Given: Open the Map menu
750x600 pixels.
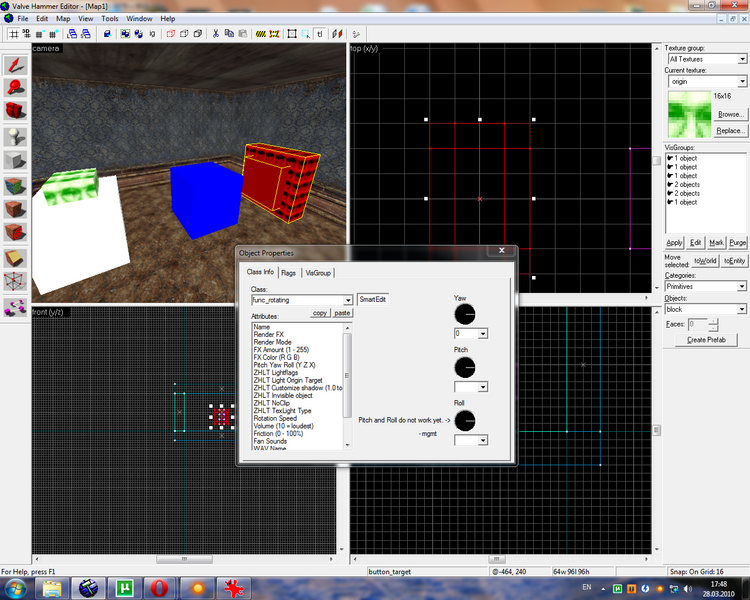Looking at the screenshot, I should tap(63, 19).
